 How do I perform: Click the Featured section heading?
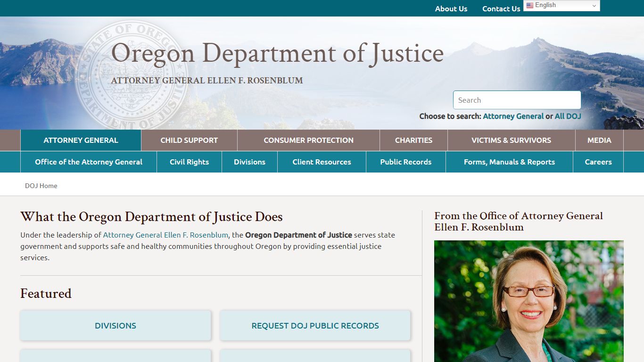46,293
